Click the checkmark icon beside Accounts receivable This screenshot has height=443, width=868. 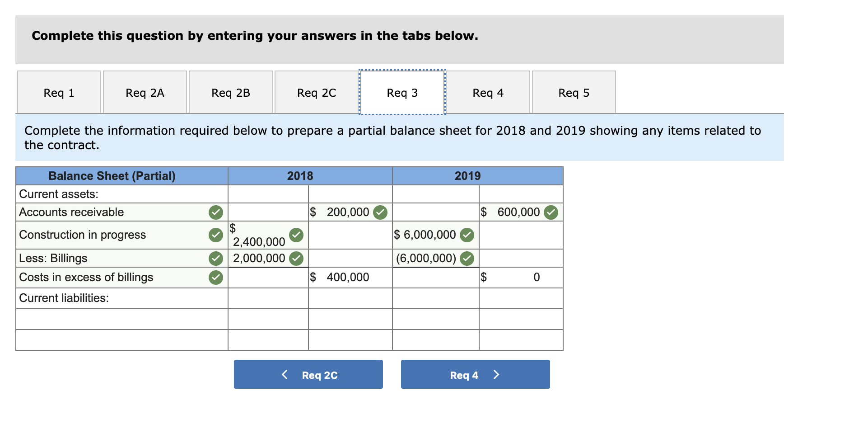coord(216,212)
